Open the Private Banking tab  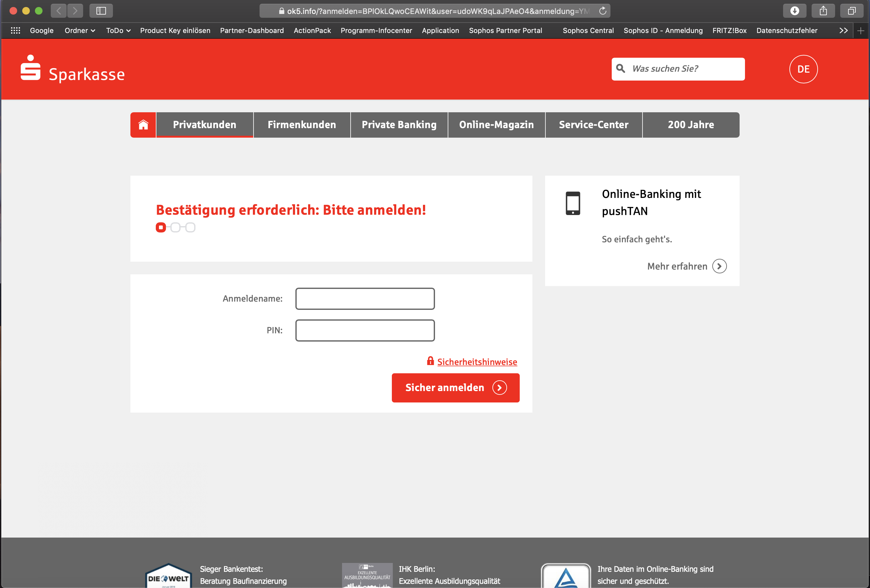(399, 125)
